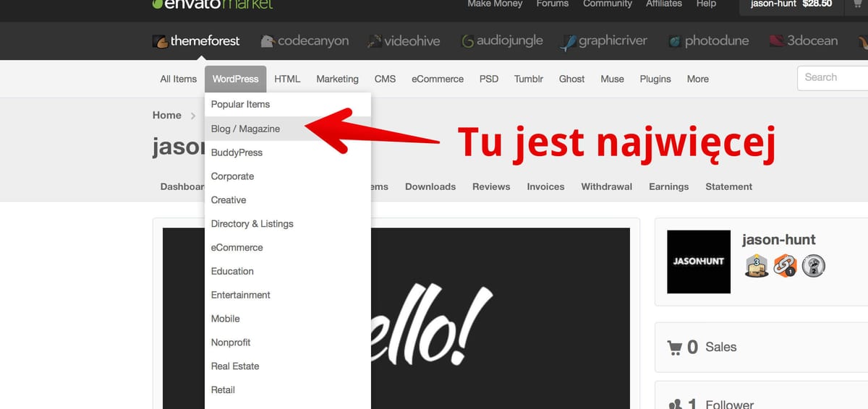Click the JASONHUNT profile avatar
Screen dimensions: 868x409
point(699,262)
